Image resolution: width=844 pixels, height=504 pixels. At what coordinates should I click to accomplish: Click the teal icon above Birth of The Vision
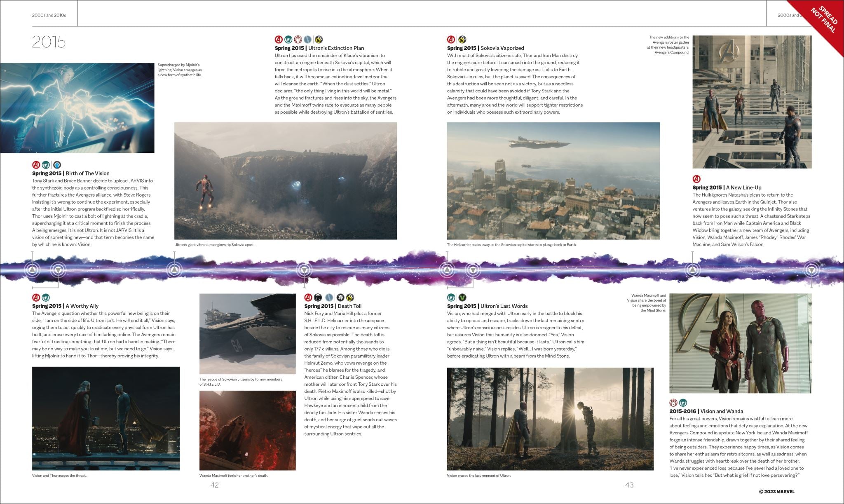click(x=46, y=165)
